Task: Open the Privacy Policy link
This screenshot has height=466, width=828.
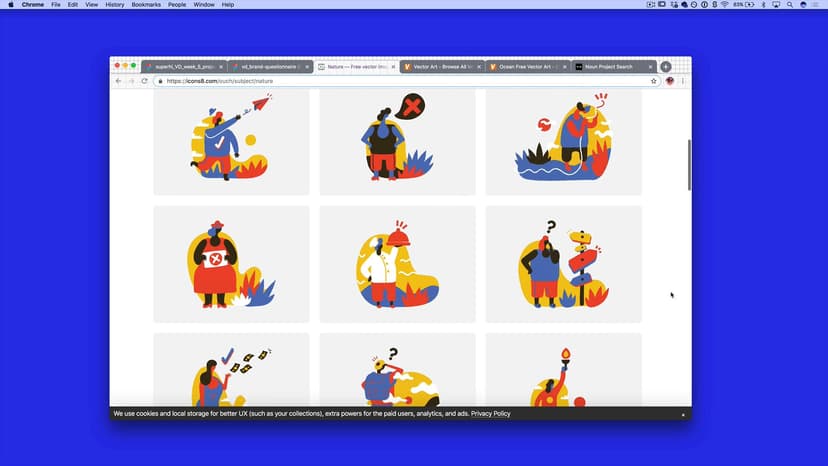Action: (491, 413)
